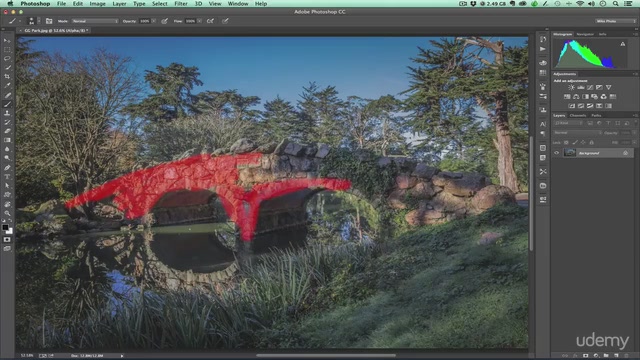Viewport: 640px width, 360px height.
Task: Open the Brush Preset picker
Action: pyautogui.click(x=31, y=21)
